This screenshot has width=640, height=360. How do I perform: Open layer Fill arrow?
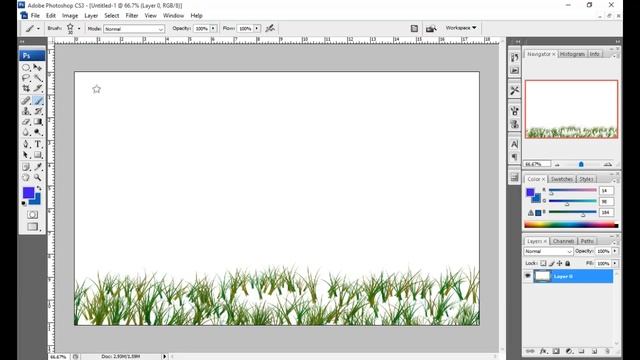(615, 264)
